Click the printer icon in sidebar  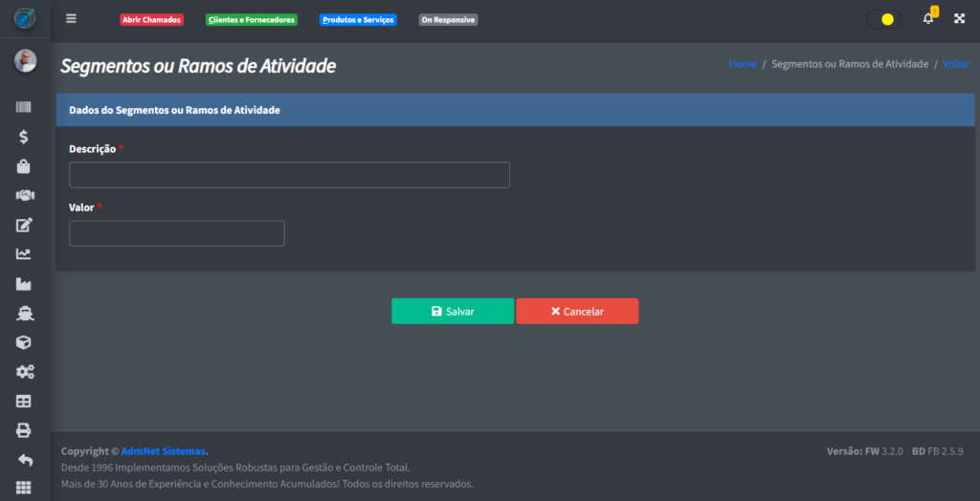click(24, 430)
